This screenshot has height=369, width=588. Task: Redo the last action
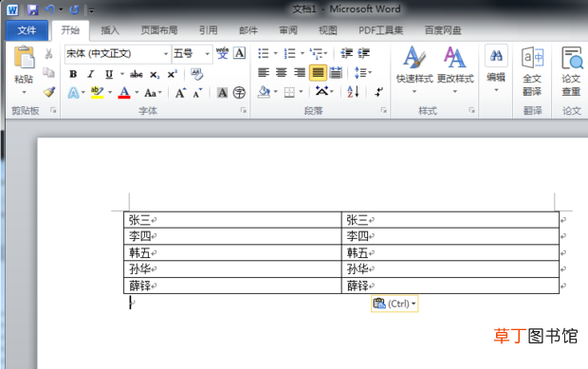coord(74,9)
